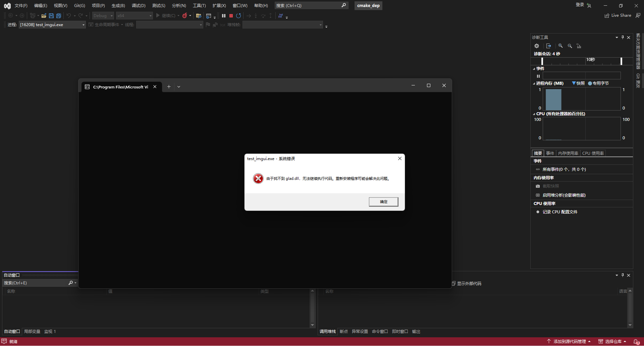Zoom out on the diagnostics timeline
Screen dimensions: 644x346
click(x=570, y=46)
